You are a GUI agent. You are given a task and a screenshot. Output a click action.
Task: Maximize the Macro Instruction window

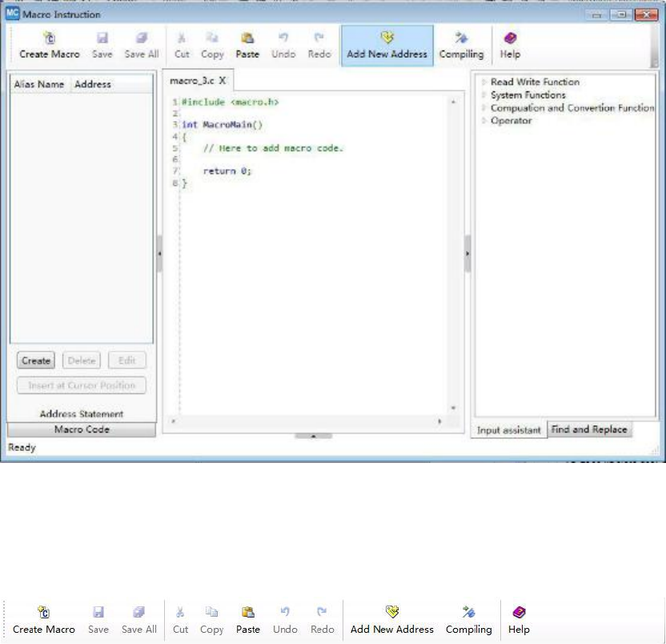(621, 15)
